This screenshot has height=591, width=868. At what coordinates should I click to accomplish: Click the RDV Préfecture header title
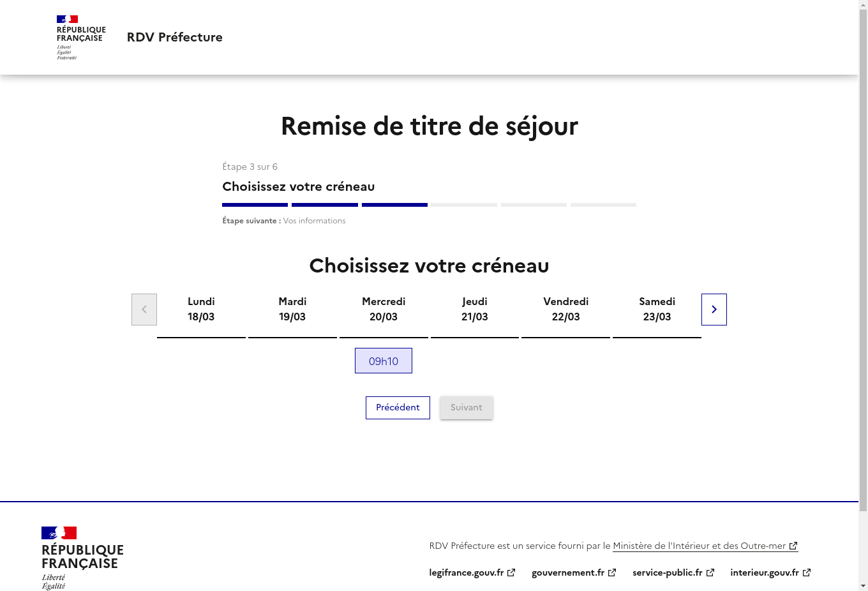coord(175,37)
